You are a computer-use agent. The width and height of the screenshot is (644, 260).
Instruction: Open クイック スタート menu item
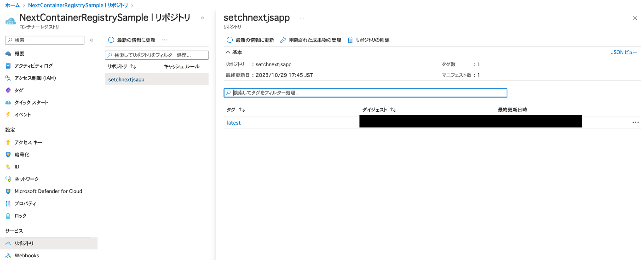point(31,103)
